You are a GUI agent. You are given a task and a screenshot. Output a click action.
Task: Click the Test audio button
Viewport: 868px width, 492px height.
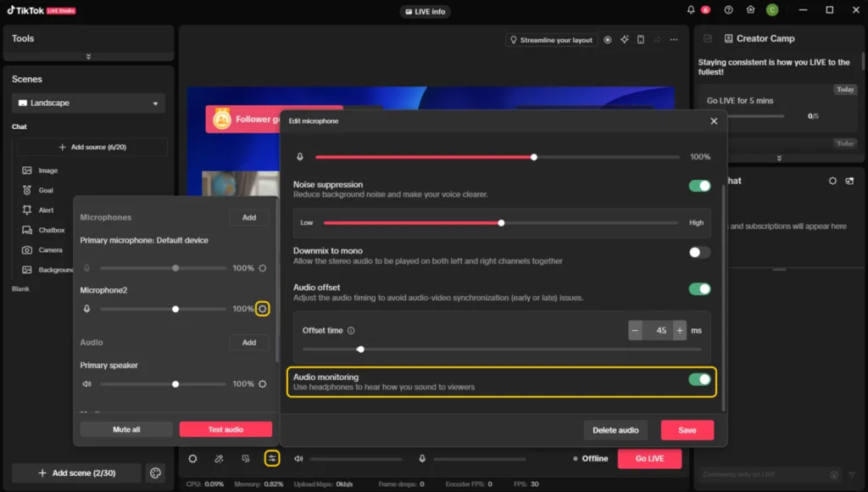(x=225, y=429)
